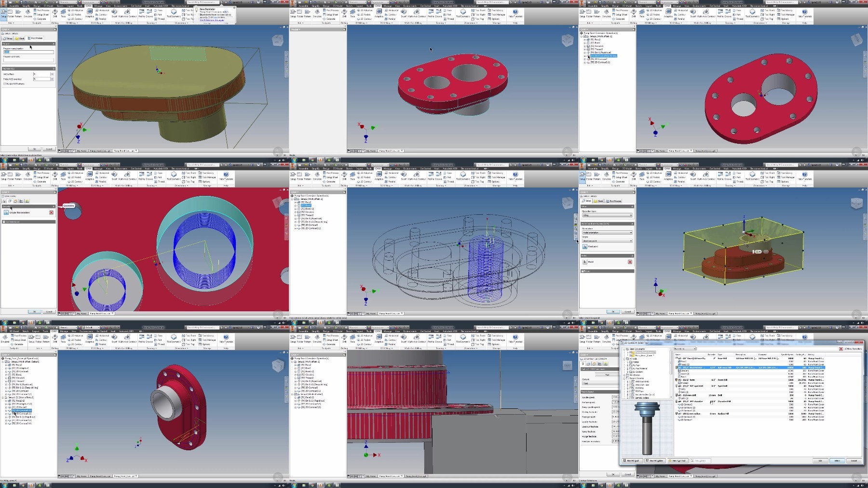Choose Multi-Axis Contour in yellow stock-box frame ribbon
Screen dimensions: 868x488
tap(706, 176)
